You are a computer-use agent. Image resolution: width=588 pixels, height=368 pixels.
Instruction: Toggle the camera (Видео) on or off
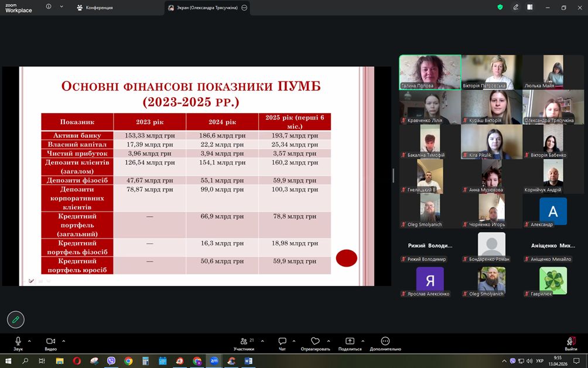[x=50, y=342]
